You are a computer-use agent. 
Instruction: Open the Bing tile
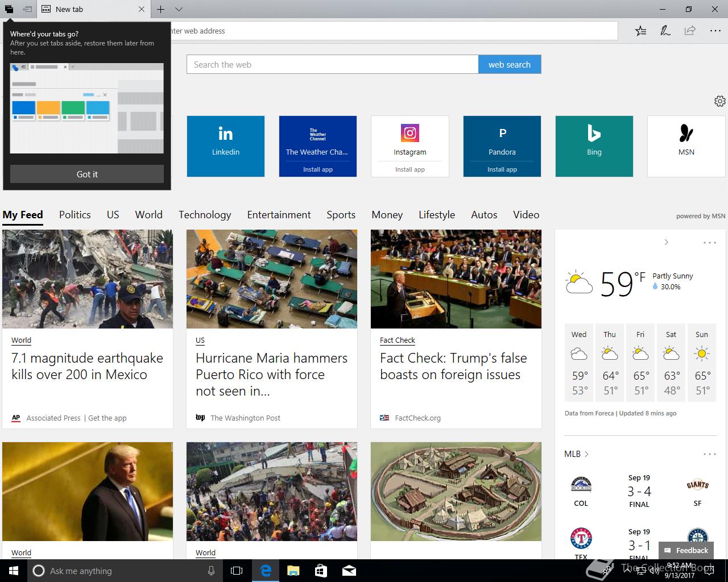(x=594, y=146)
